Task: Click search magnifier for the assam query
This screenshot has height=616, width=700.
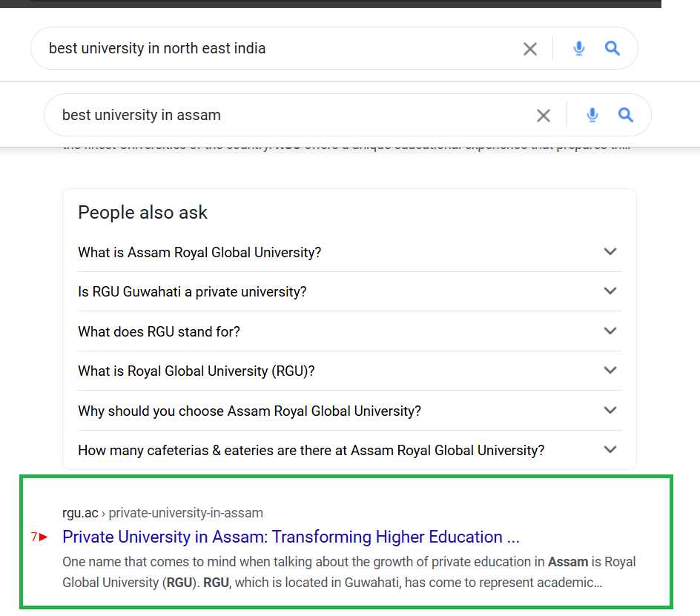Action: click(x=626, y=116)
